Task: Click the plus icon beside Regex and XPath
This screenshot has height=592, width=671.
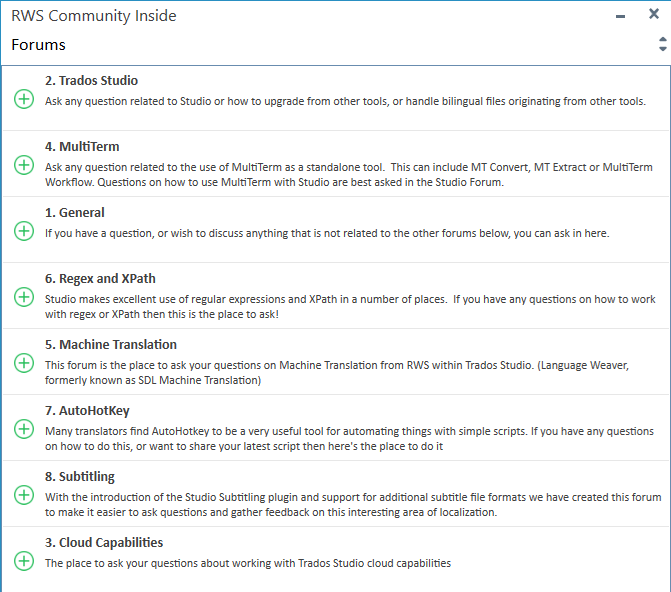Action: pyautogui.click(x=24, y=297)
